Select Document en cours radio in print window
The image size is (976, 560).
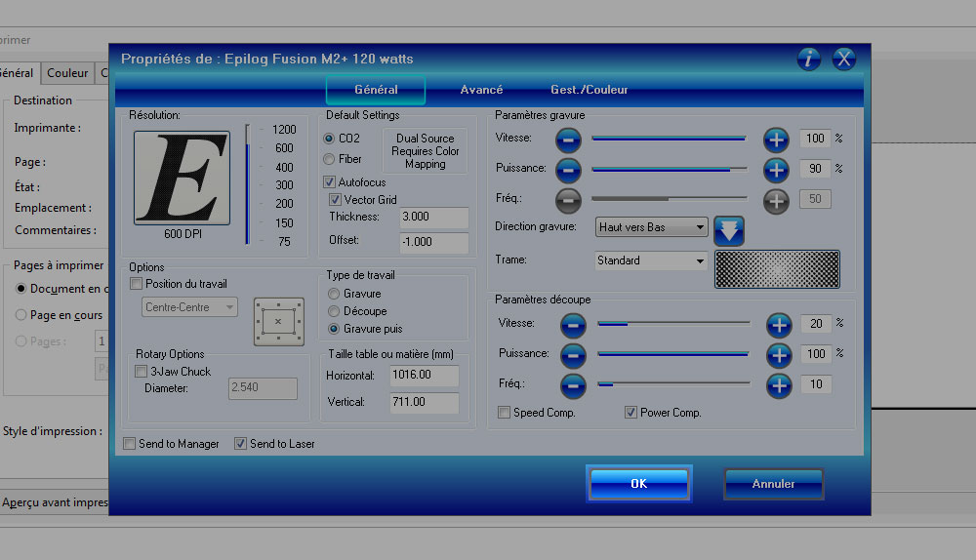20,289
